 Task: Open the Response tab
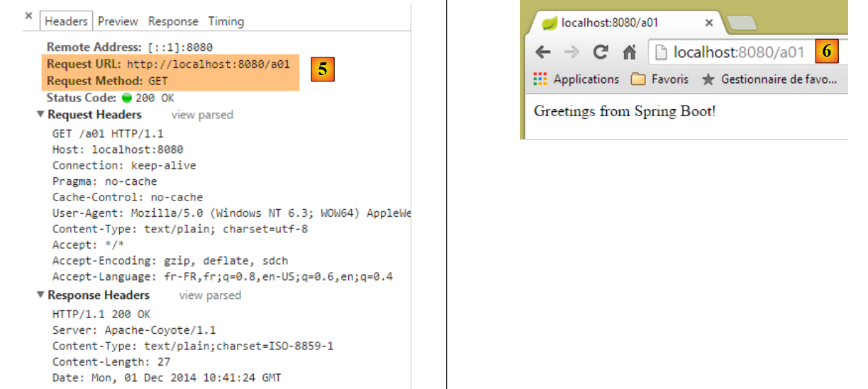point(173,21)
